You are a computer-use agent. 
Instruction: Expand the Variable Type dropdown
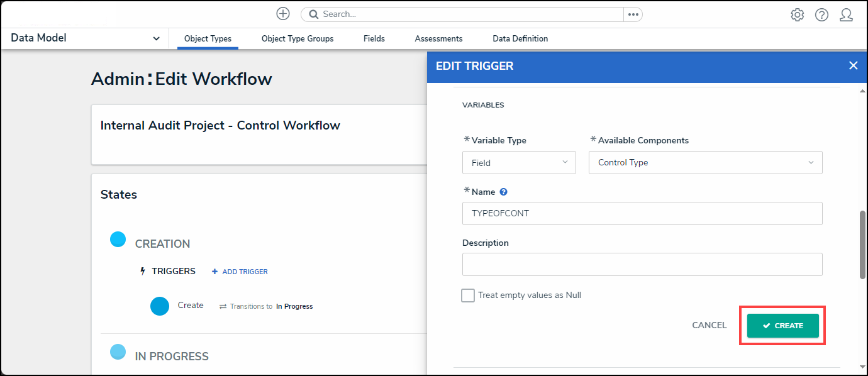click(519, 163)
